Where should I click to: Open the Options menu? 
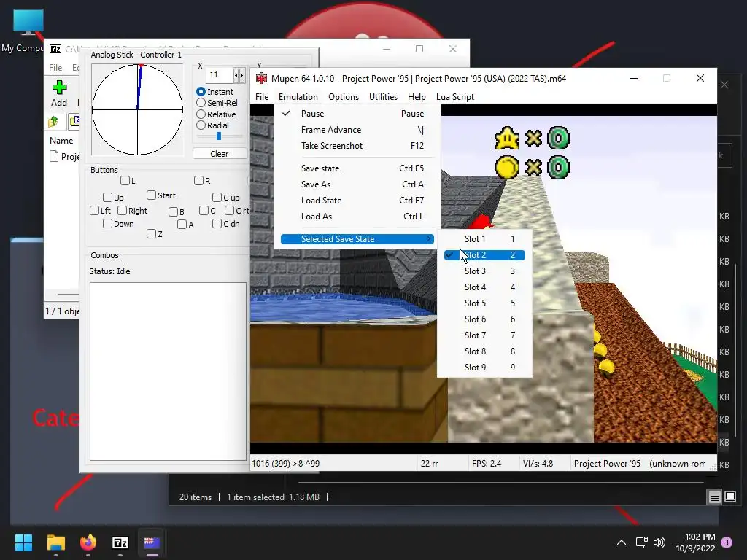(x=344, y=97)
